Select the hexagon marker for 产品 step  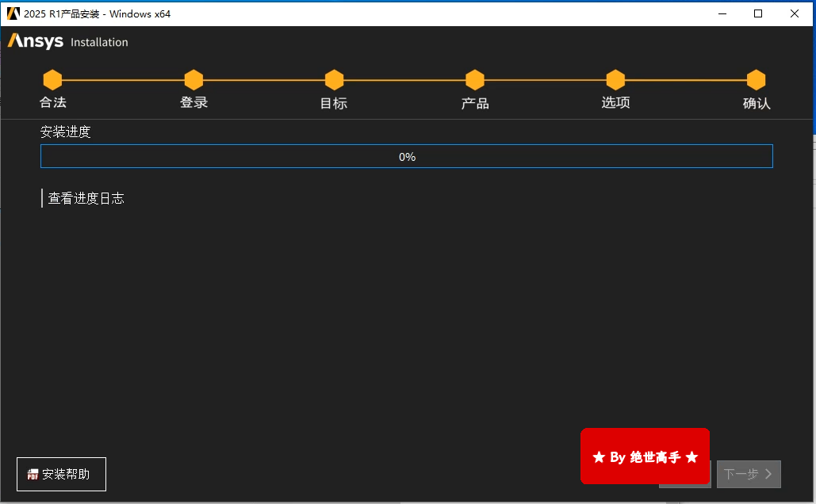(x=475, y=80)
